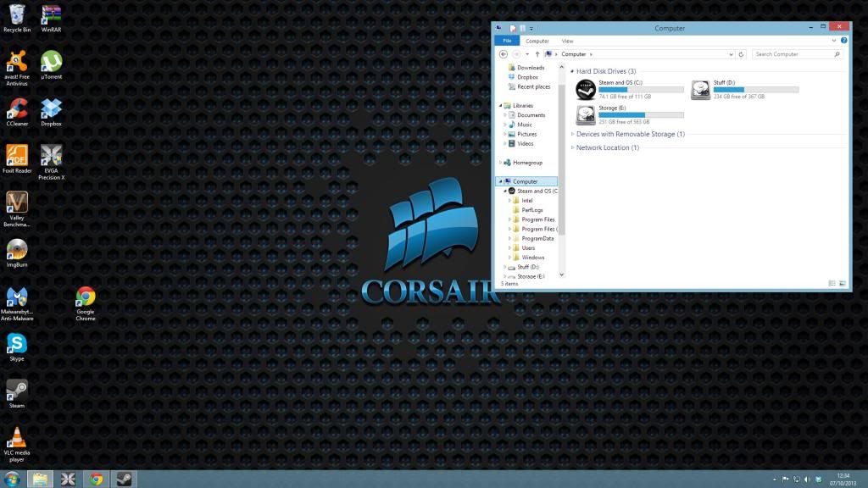The height and width of the screenshot is (488, 868).
Task: Click the Steam desktop shortcut
Action: [x=17, y=394]
